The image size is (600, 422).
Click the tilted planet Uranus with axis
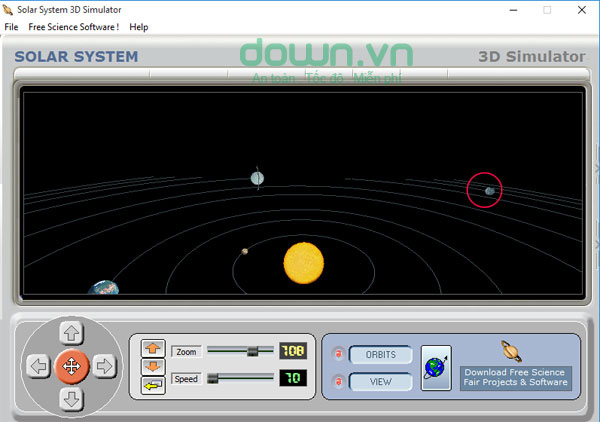click(x=257, y=178)
